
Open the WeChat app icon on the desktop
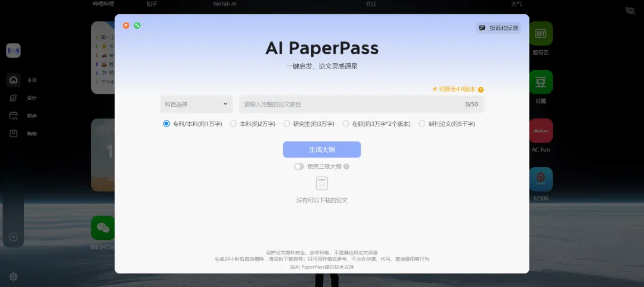click(103, 228)
